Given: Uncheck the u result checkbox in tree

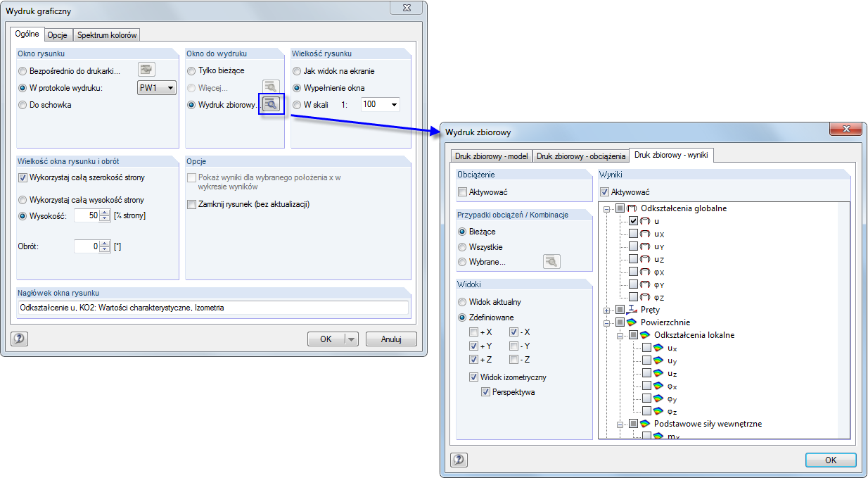Looking at the screenshot, I should 633,221.
